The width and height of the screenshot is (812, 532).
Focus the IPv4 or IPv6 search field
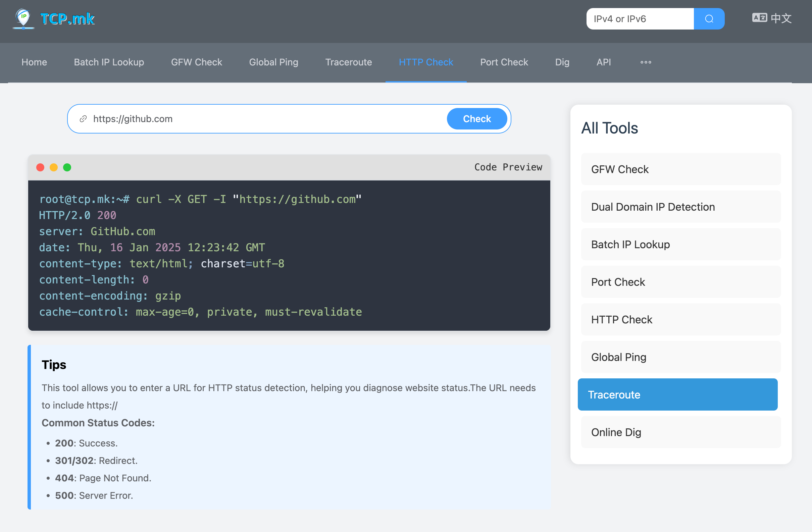click(x=640, y=19)
